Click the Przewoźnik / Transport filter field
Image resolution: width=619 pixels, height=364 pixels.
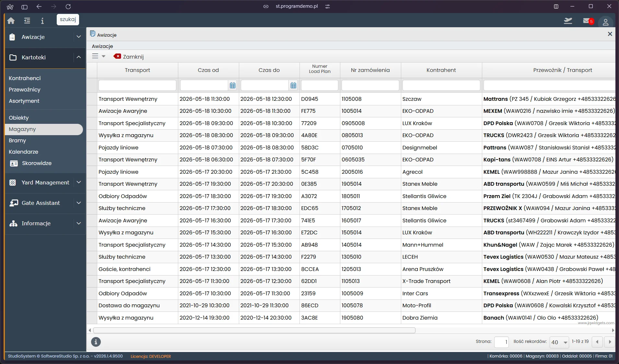click(549, 85)
